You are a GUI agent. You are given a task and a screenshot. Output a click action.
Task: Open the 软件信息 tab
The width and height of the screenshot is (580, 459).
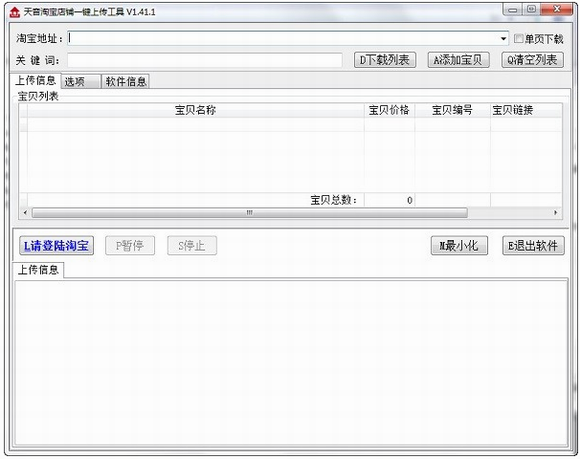point(126,81)
